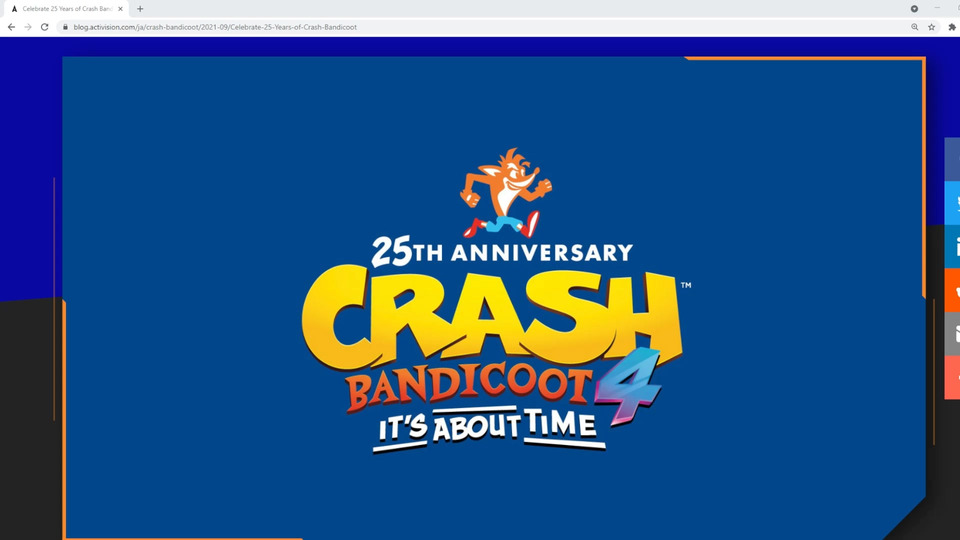Reload the Activision blog page
This screenshot has width=960, height=540.
click(x=45, y=27)
